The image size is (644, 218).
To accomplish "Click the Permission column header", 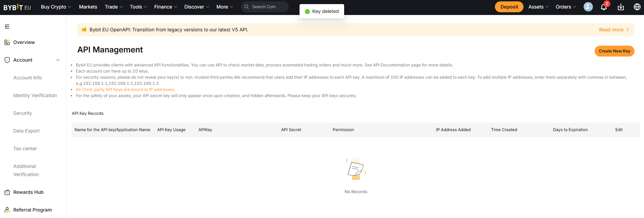I will [343, 130].
